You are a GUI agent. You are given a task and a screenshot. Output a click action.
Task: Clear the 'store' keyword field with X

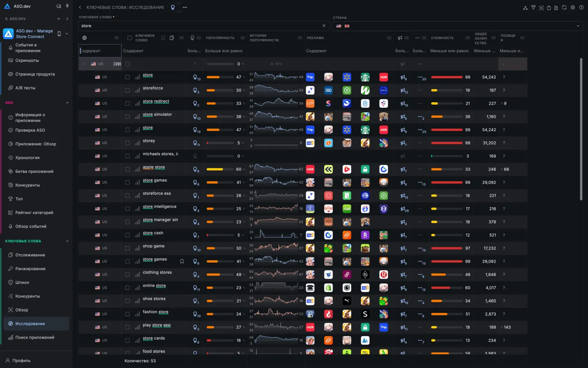(324, 26)
